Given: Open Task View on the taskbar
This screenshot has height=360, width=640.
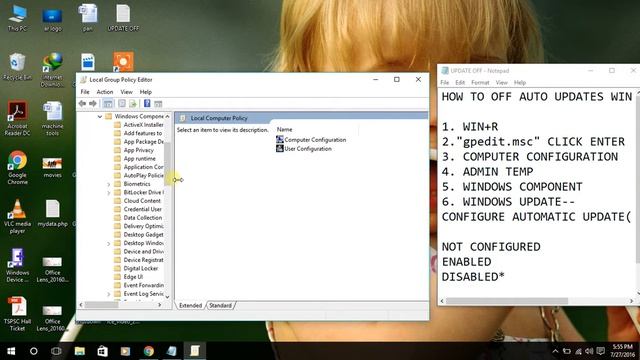Looking at the screenshot, I should (x=56, y=351).
